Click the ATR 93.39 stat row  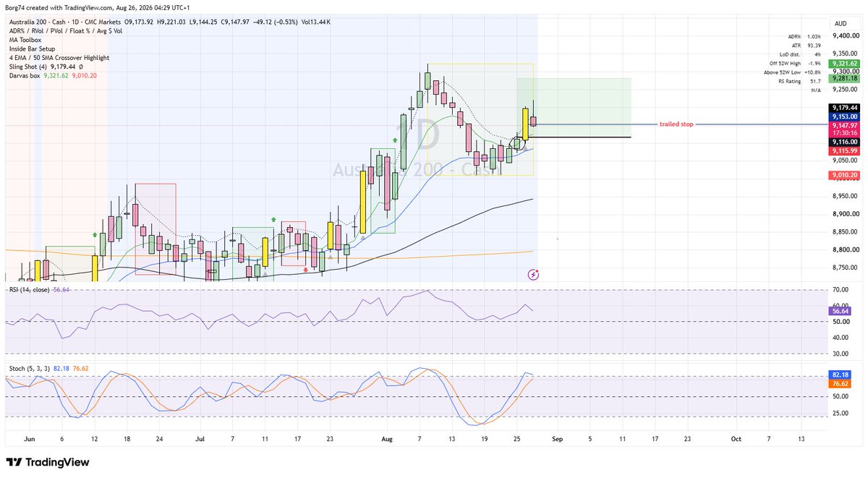point(805,45)
